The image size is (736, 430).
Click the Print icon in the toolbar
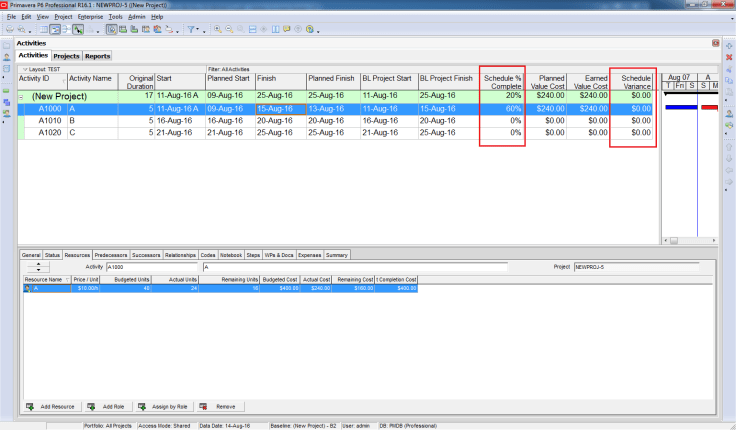tap(9, 29)
